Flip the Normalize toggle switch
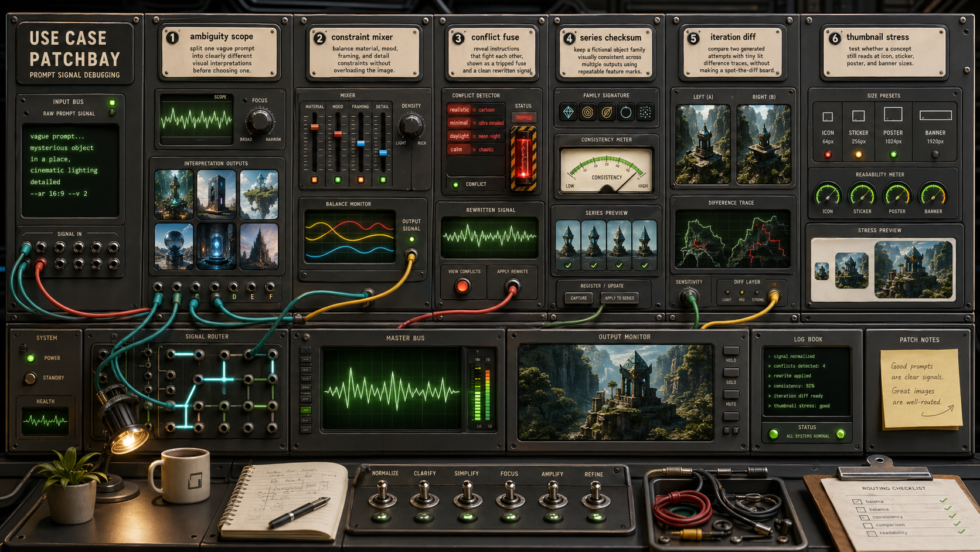The width and height of the screenshot is (980, 552). (x=383, y=492)
